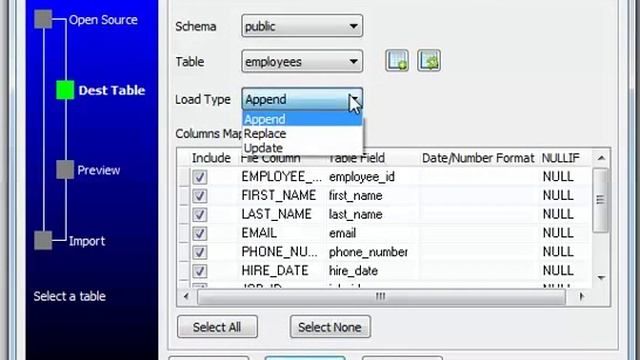Click Date/Number Format cell for hire_date row
Viewport: 640px width, 360px height.
479,271
